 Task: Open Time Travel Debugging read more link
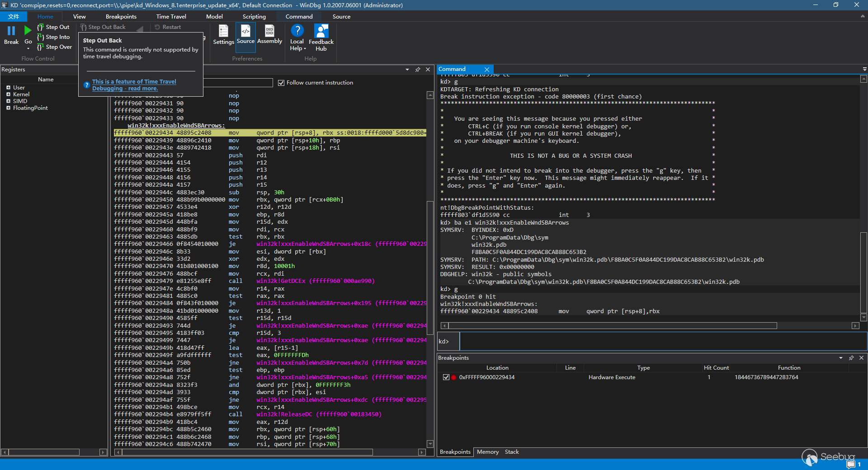click(x=134, y=85)
